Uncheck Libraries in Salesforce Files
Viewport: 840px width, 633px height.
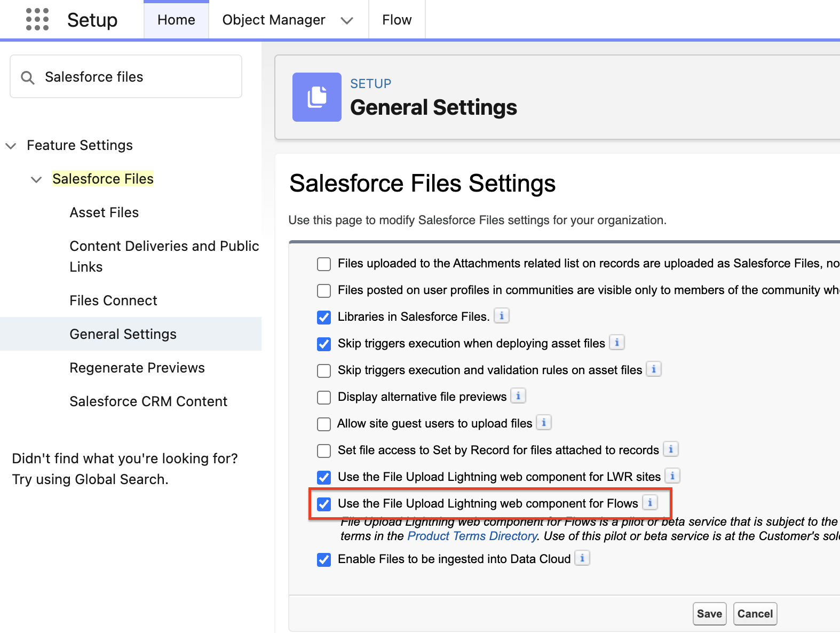click(x=324, y=318)
